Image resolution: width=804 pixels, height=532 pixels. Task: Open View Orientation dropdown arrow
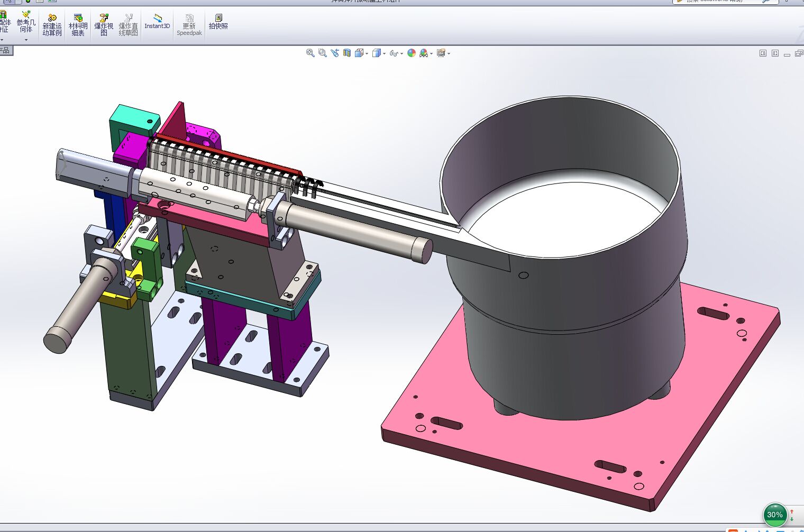[x=367, y=53]
